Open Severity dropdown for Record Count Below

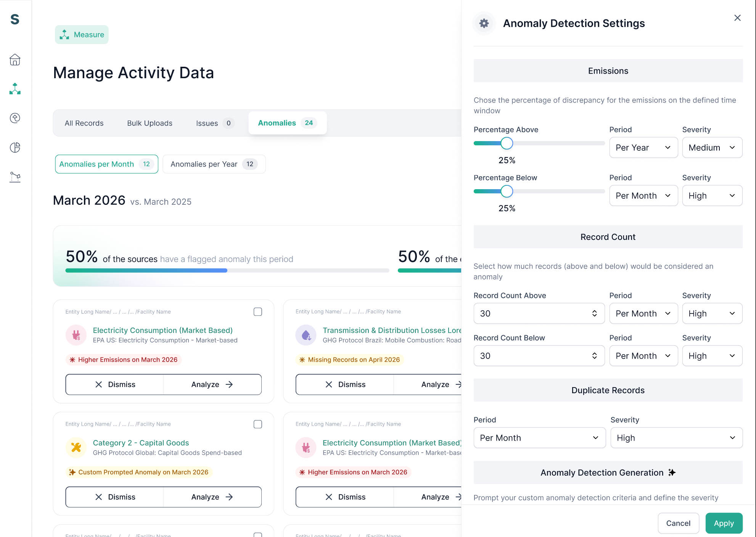tap(712, 356)
